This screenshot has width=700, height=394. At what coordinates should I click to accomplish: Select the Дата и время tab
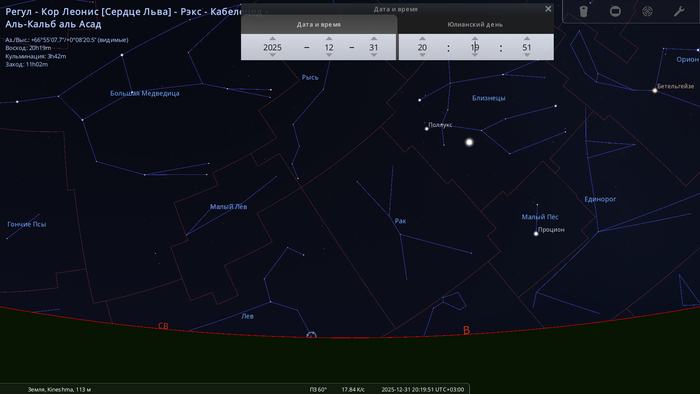tap(319, 25)
